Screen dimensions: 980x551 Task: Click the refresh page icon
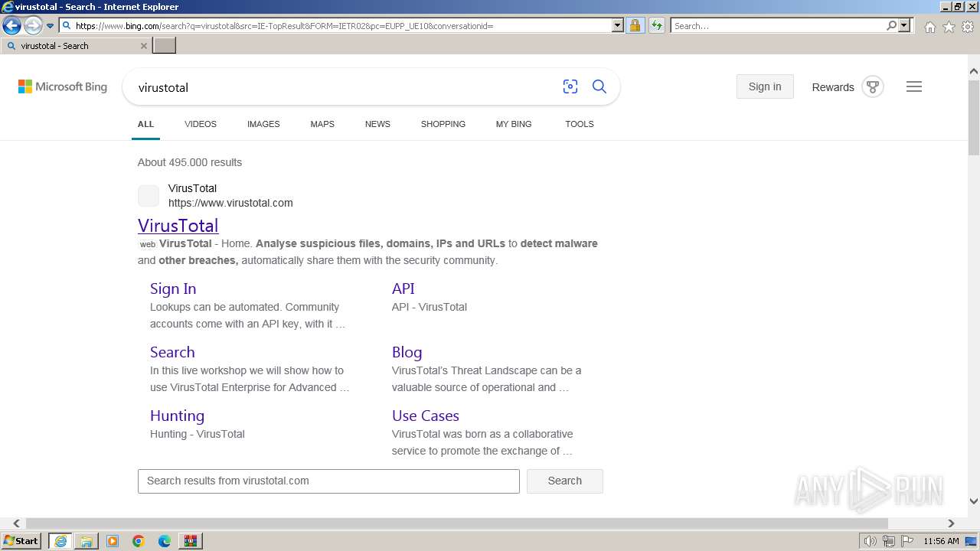(x=657, y=25)
